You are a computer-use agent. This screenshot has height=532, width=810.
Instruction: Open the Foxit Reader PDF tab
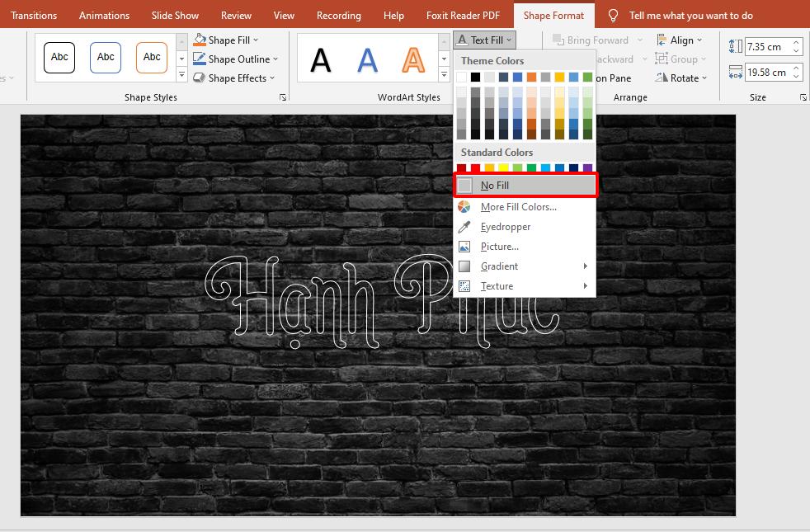tap(462, 15)
